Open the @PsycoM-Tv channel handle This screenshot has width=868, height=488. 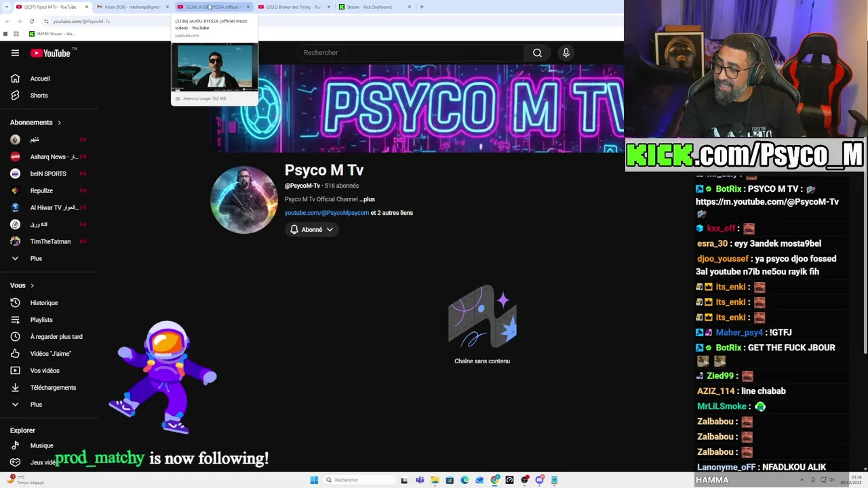pyautogui.click(x=302, y=186)
